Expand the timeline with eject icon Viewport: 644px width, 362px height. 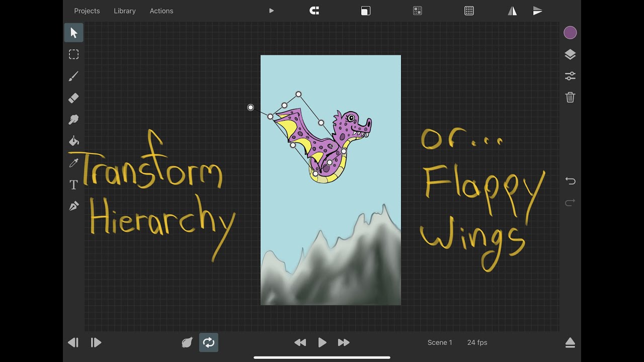[570, 342]
